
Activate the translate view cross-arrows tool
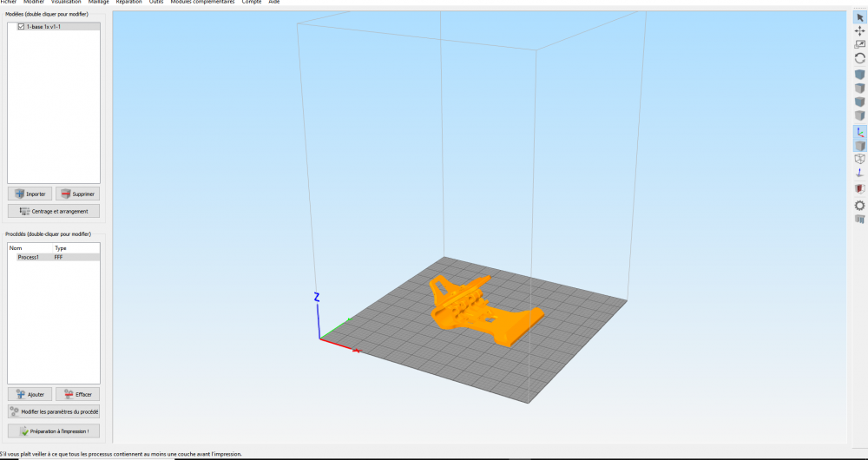[859, 31]
